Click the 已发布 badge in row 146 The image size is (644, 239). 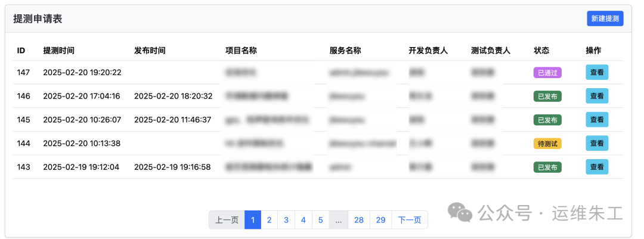click(547, 96)
